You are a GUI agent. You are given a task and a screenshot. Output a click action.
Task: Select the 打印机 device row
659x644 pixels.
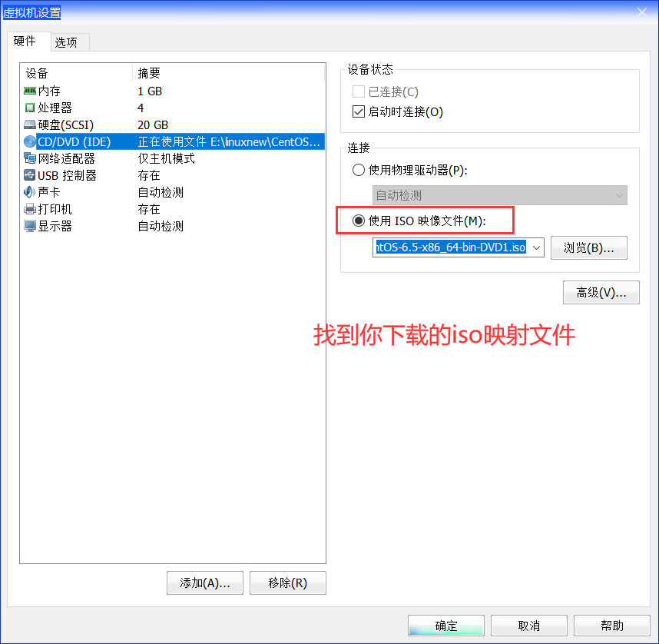174,209
